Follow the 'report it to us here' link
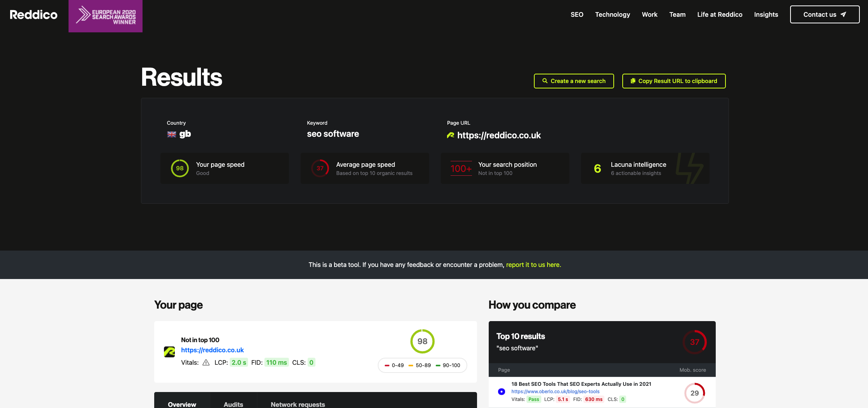 pos(533,265)
